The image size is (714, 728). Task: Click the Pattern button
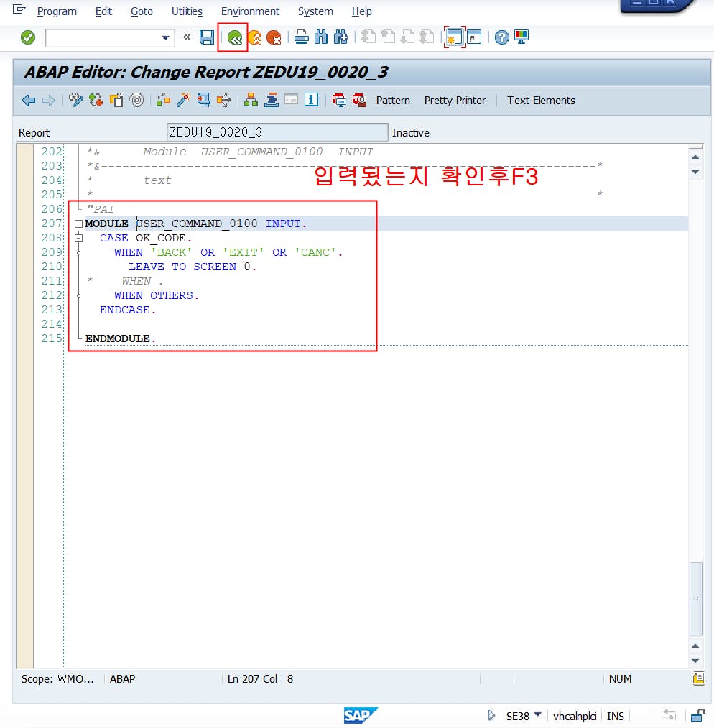393,101
